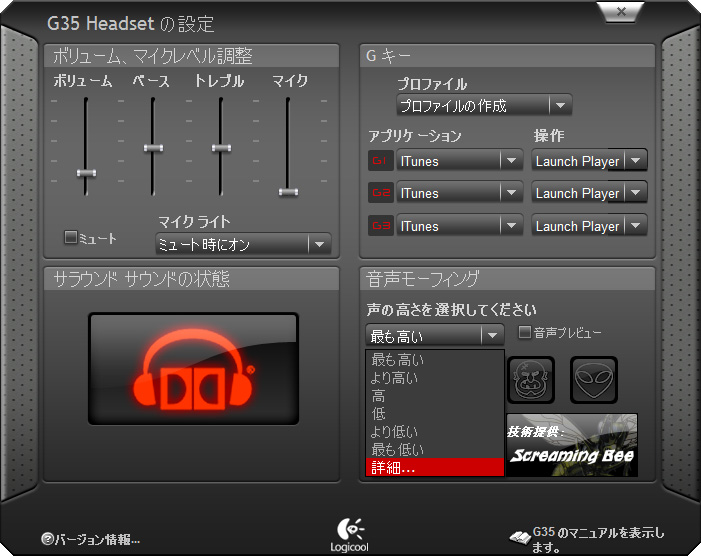This screenshot has width=701, height=556.
Task: Toggle the ミュート checkbox
Action: click(71, 237)
